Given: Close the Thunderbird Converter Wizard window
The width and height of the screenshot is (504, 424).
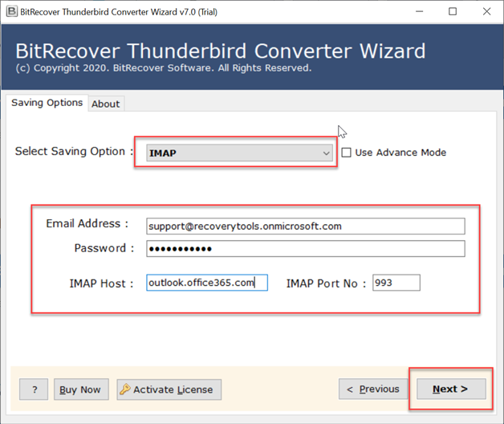Looking at the screenshot, I should coord(486,11).
